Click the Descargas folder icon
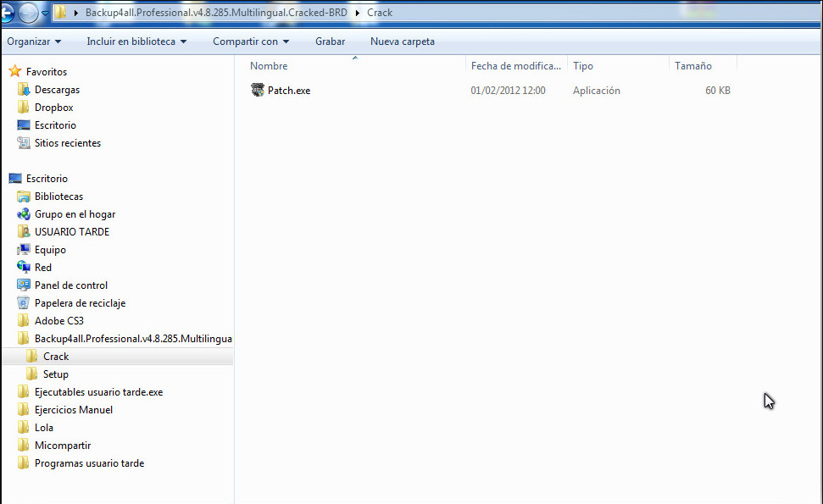Screen dimensions: 823x504 (x=24, y=89)
